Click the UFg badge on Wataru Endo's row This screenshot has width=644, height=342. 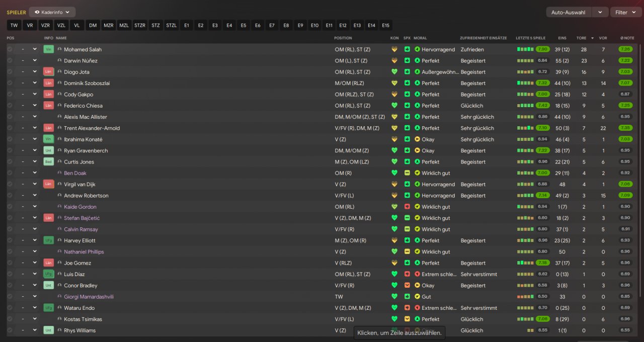point(48,308)
